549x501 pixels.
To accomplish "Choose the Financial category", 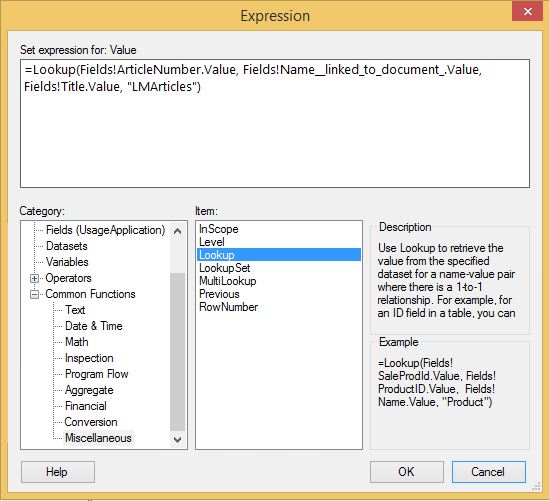I will 85,406.
